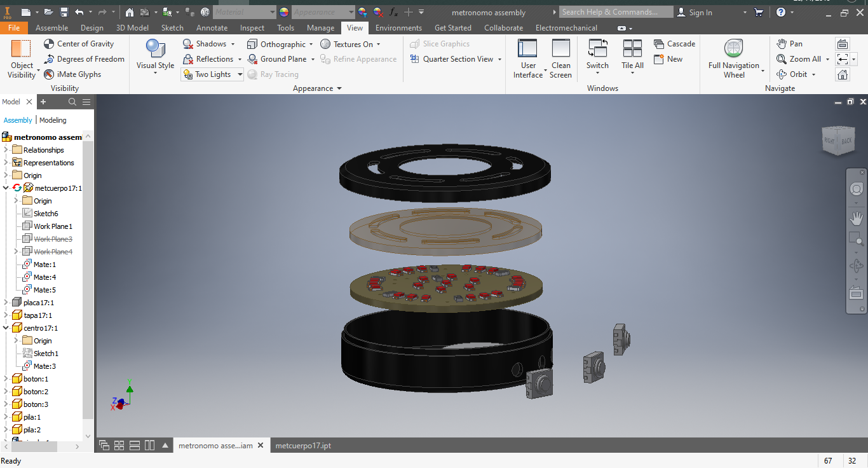Switch to the Environments ribbon tab
868x468 pixels.
click(x=398, y=28)
